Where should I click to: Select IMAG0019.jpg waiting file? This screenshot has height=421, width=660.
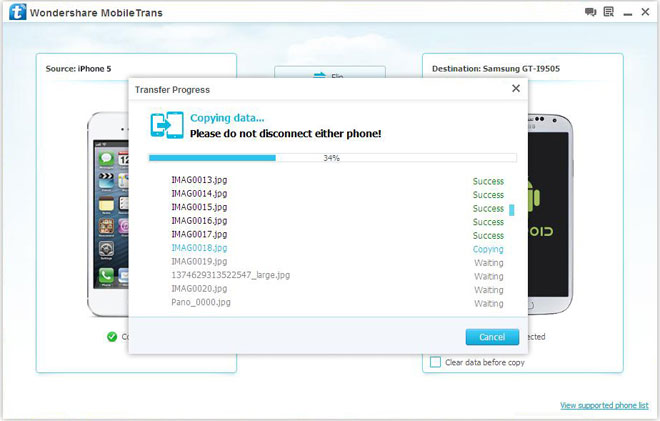click(x=199, y=261)
